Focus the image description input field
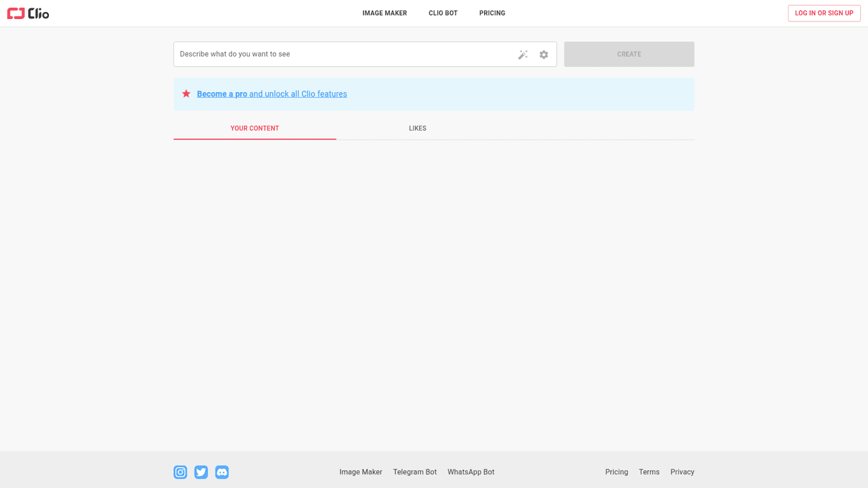 (343, 55)
